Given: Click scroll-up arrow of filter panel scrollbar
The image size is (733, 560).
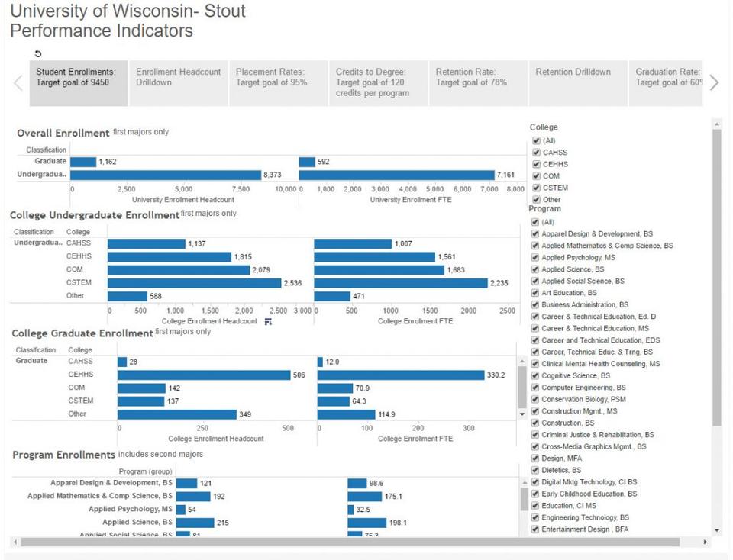Looking at the screenshot, I should coord(717,124).
